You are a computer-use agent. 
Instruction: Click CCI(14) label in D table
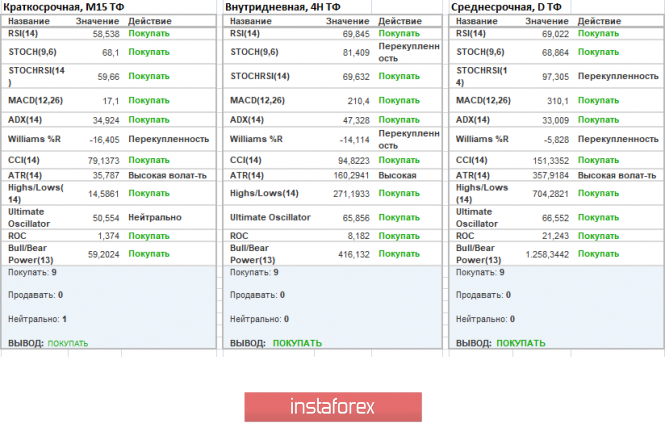click(x=476, y=159)
